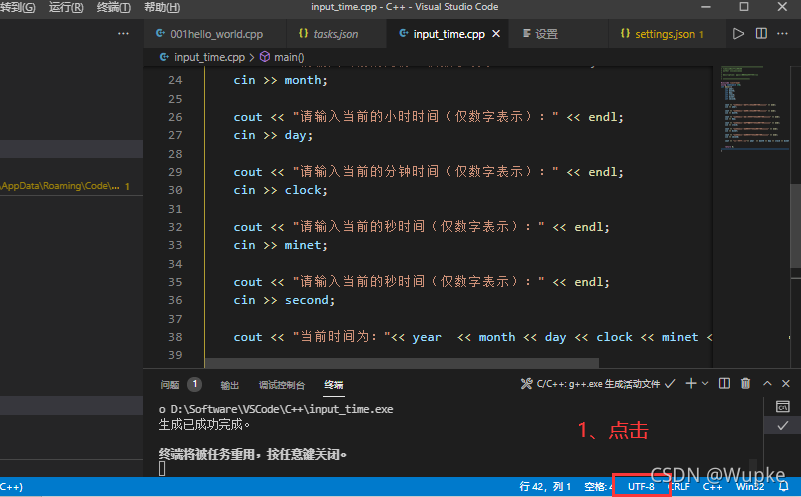This screenshot has width=801, height=497.
Task: Click the CRLF end of line selector
Action: click(x=679, y=487)
